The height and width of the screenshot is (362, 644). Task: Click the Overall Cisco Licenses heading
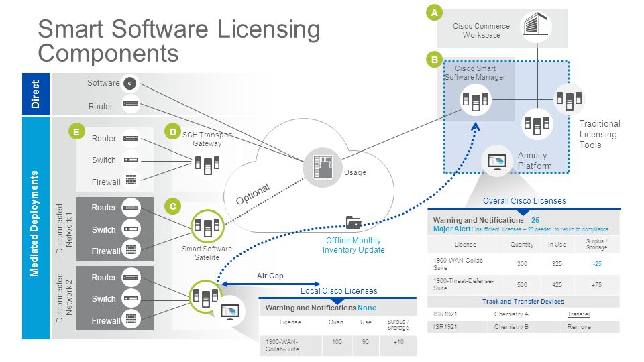[x=524, y=200]
